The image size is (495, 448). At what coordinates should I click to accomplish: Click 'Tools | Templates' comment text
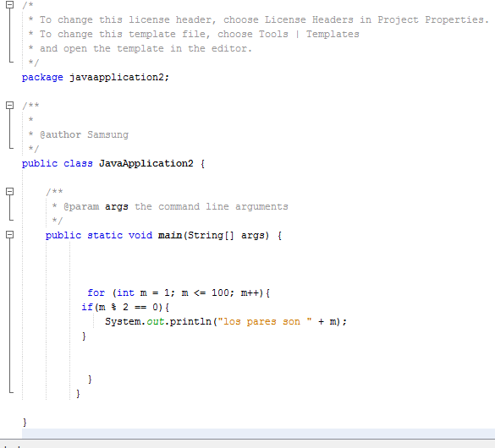click(x=309, y=34)
